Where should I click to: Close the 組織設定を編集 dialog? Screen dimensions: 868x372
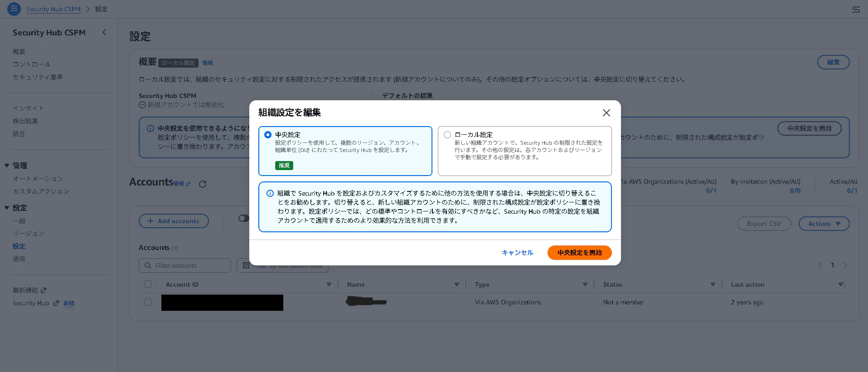(x=606, y=113)
